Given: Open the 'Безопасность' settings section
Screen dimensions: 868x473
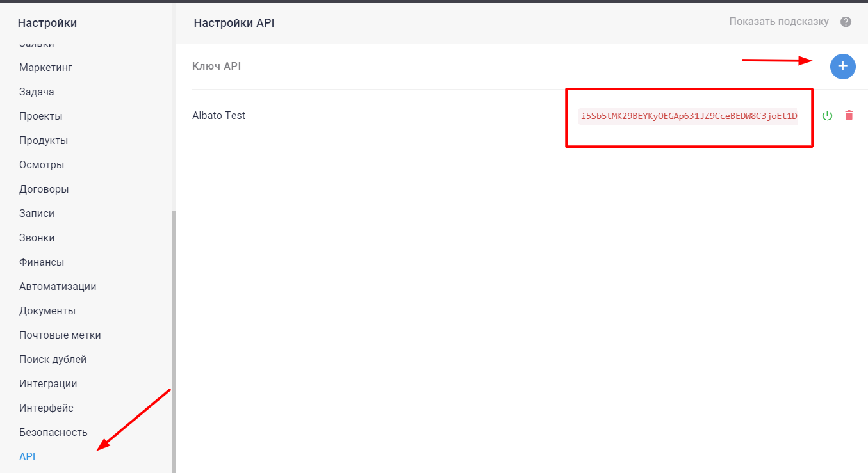Looking at the screenshot, I should click(x=53, y=433).
